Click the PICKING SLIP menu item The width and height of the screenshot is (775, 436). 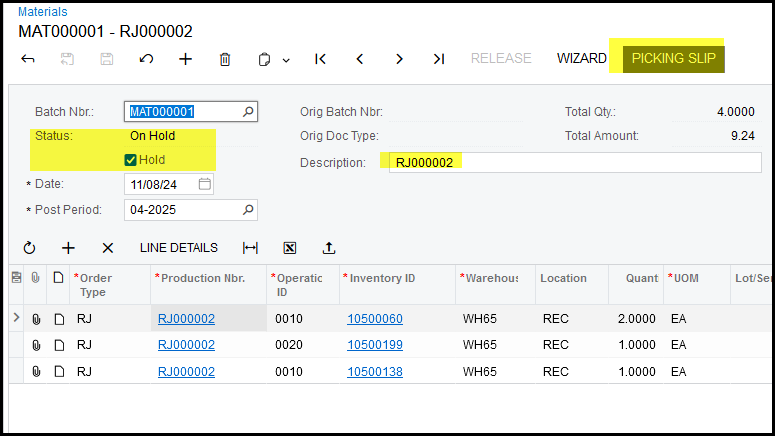click(672, 58)
